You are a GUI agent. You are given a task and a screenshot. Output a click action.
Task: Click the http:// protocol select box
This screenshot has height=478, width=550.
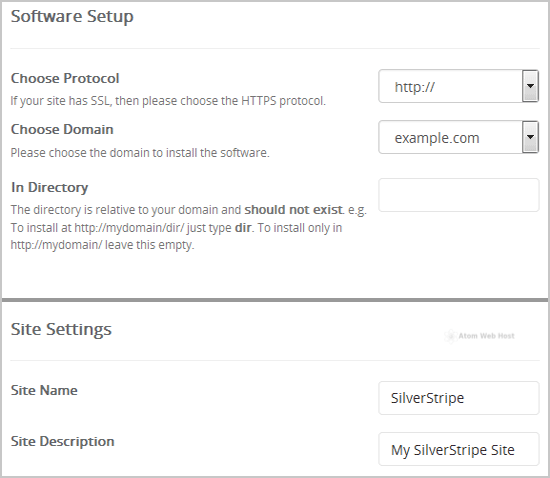(x=458, y=86)
